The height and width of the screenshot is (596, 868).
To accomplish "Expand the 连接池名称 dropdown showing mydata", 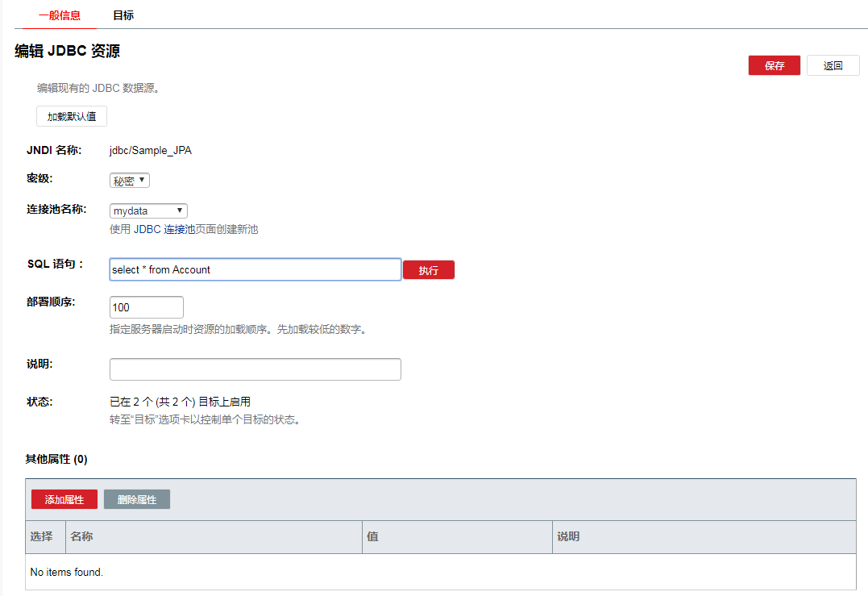I will pyautogui.click(x=148, y=210).
